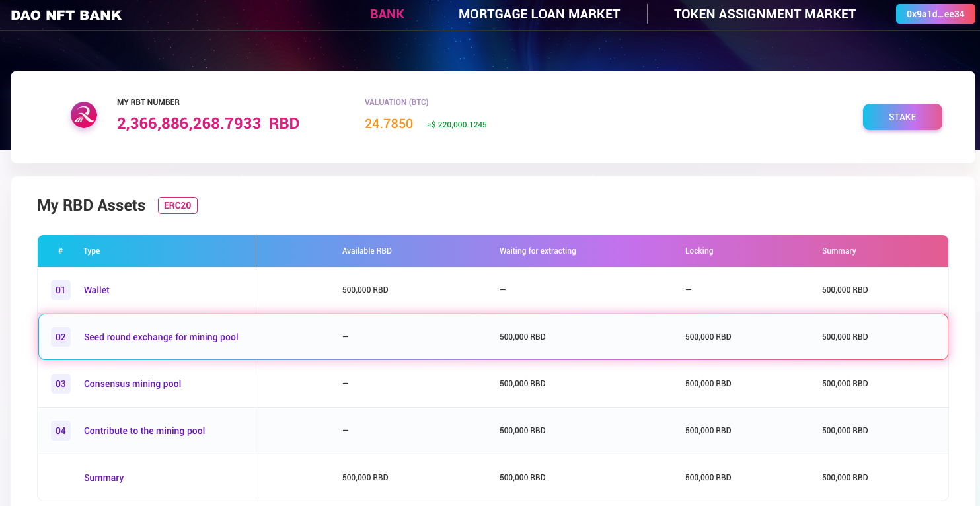Click the row number 02 badge
The width and height of the screenshot is (980, 506).
[61, 337]
